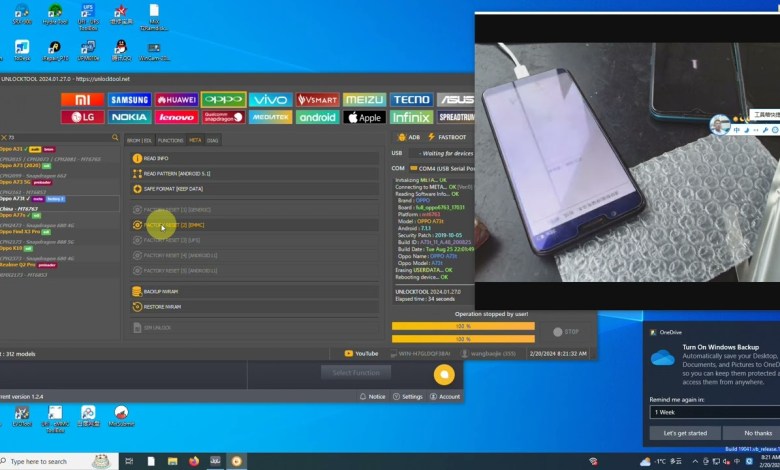Open Account in bottom bar
The height and width of the screenshot is (470, 780).
(445, 396)
